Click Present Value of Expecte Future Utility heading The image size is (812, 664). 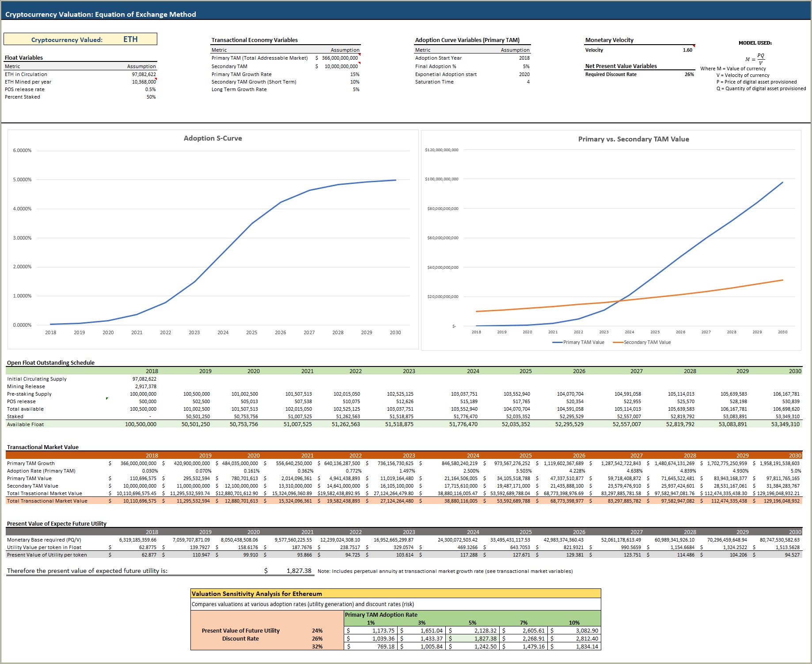coord(57,523)
